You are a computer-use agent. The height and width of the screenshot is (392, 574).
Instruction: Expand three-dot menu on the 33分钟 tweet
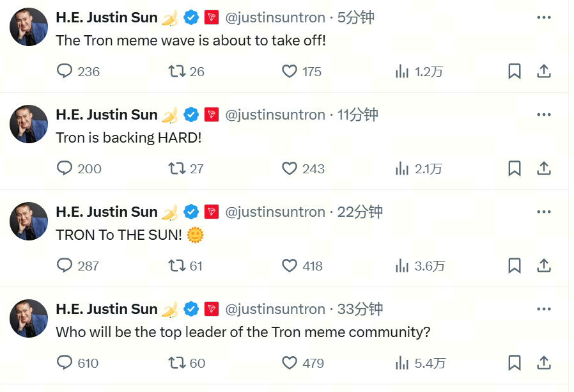543,309
